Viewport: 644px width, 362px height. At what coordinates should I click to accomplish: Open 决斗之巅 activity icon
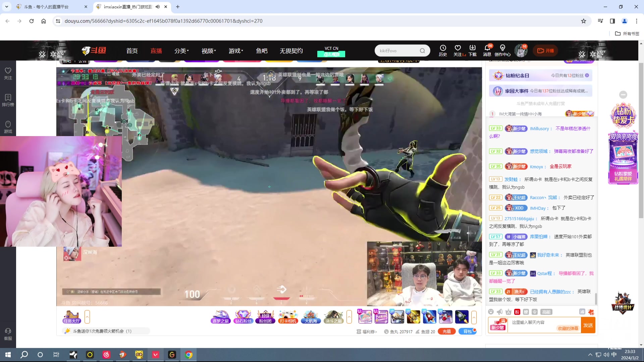pyautogui.click(x=333, y=317)
